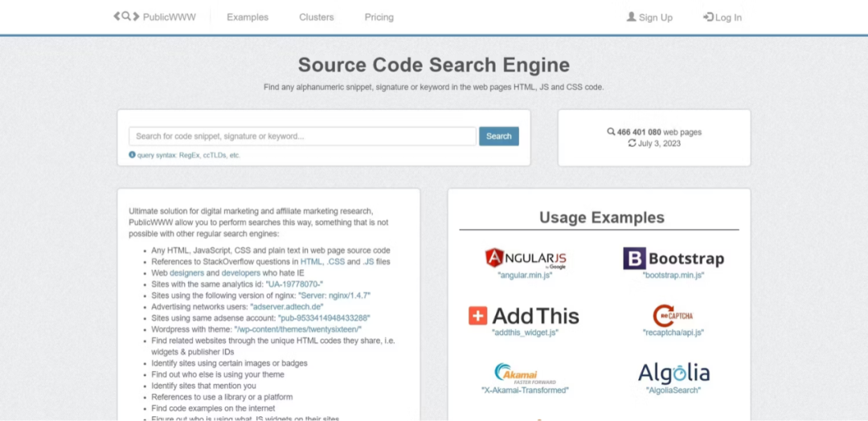This screenshot has height=421, width=868.
Task: Open the query syntax help link
Action: pyautogui.click(x=189, y=155)
